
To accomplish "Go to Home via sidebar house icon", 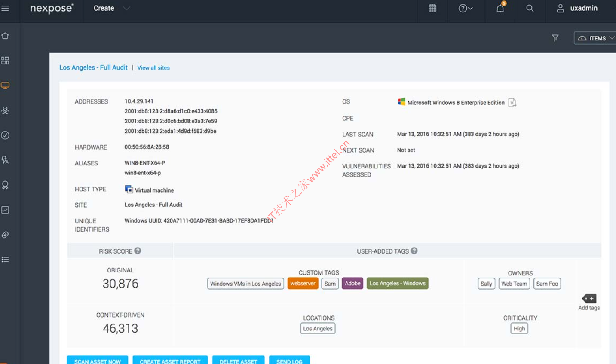I will (x=5, y=36).
